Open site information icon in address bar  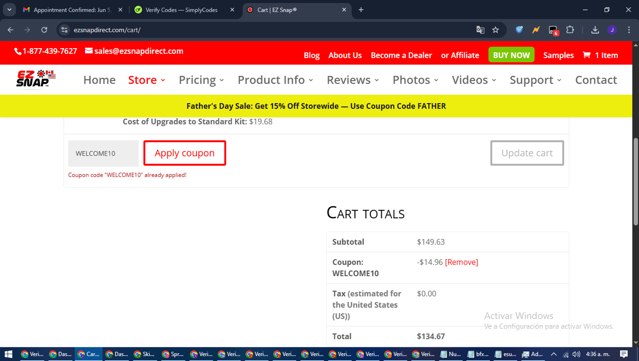tap(64, 30)
